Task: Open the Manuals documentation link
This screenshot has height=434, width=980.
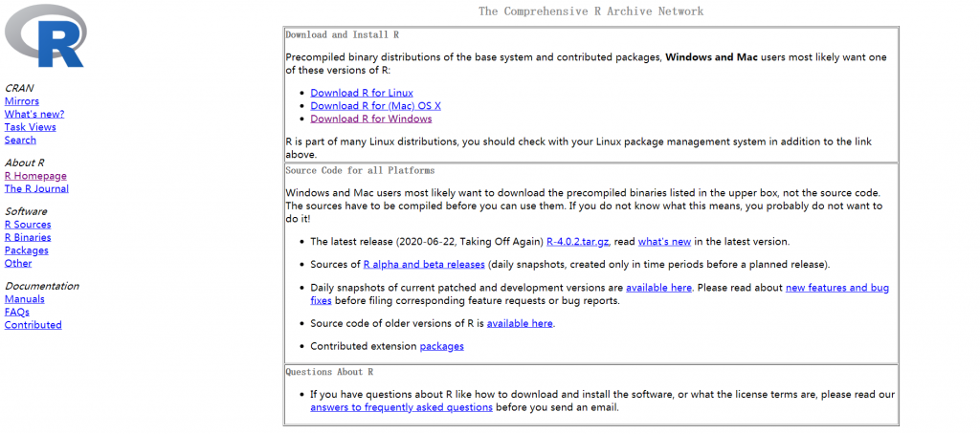Action: [x=24, y=299]
